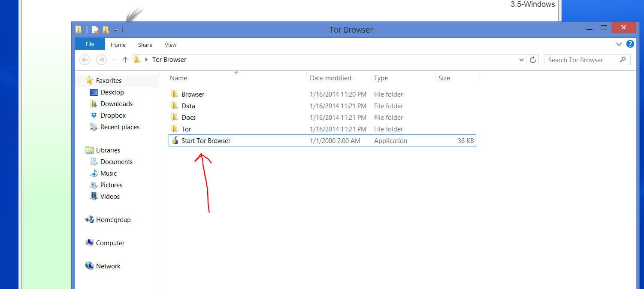
Task: Go up one folder level
Action: coord(125,60)
